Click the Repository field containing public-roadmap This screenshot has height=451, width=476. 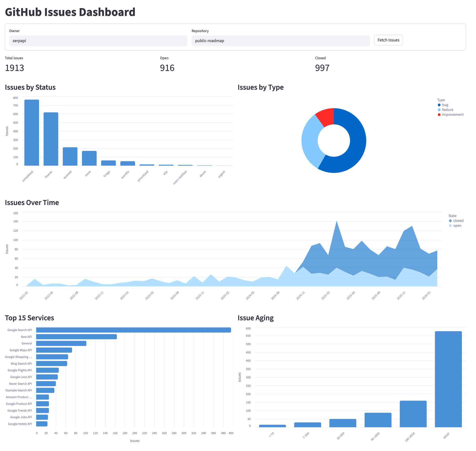[280, 41]
